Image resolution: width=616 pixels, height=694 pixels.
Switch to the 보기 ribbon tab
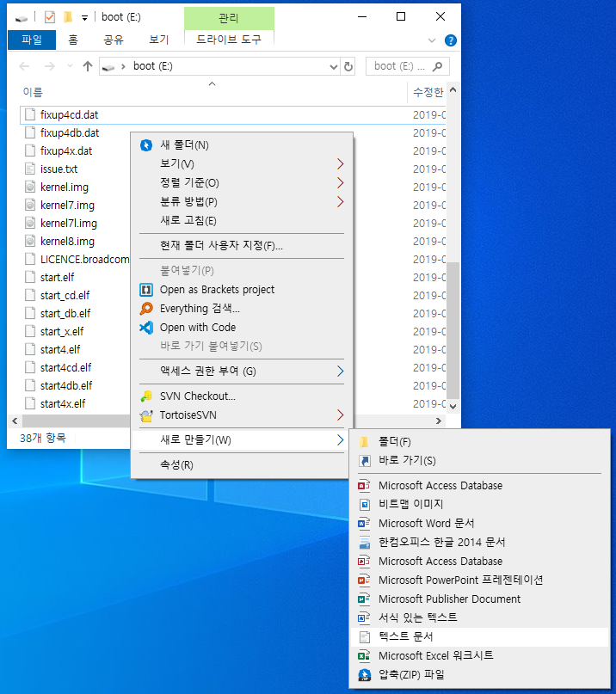(x=159, y=40)
